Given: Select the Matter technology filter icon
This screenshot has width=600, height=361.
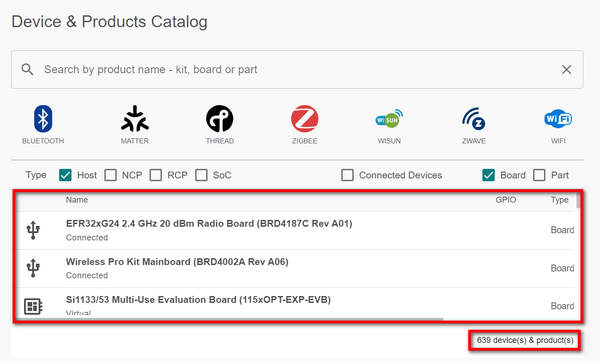Looking at the screenshot, I should [x=135, y=119].
